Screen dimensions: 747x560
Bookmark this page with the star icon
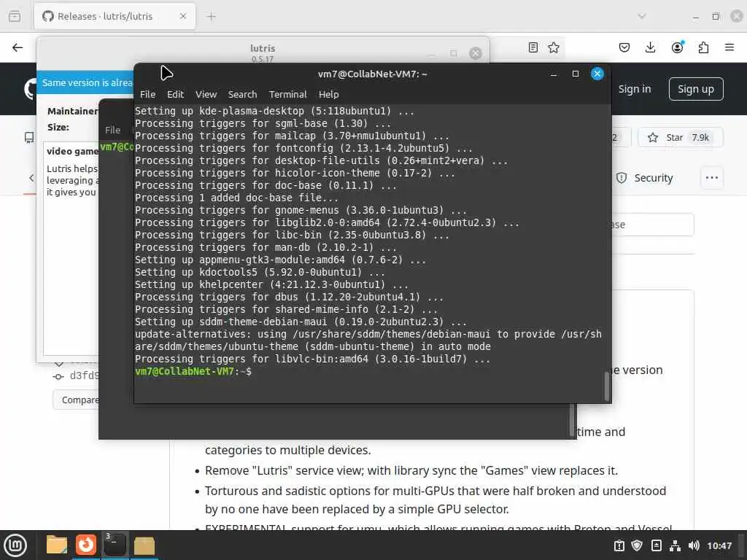pyautogui.click(x=553, y=47)
